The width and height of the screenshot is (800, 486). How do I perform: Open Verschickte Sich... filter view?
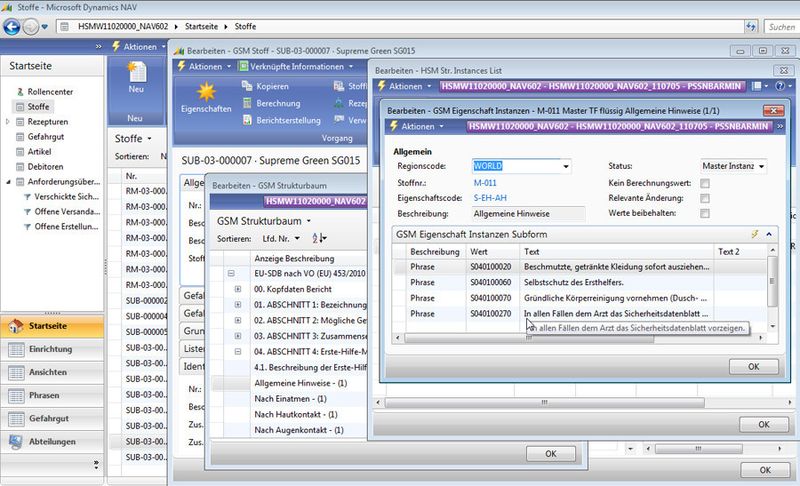66,196
